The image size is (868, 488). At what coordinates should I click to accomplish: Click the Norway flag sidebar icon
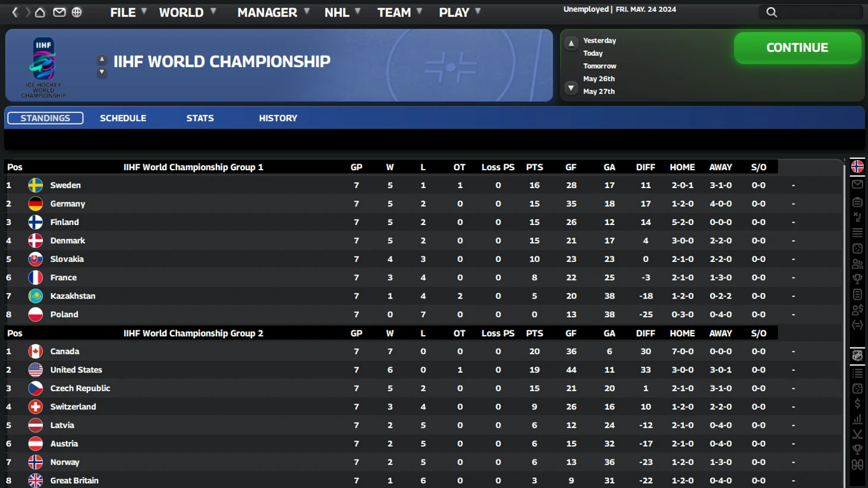click(x=857, y=167)
